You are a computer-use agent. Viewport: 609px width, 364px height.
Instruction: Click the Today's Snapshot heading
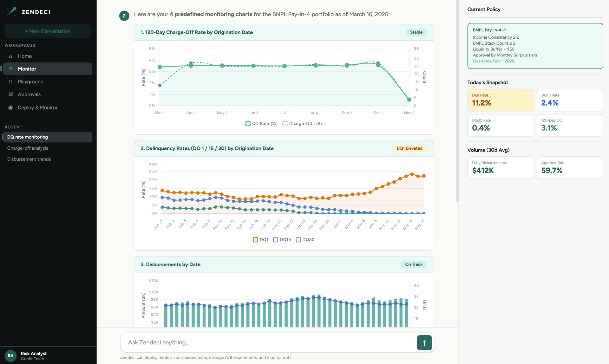click(488, 82)
